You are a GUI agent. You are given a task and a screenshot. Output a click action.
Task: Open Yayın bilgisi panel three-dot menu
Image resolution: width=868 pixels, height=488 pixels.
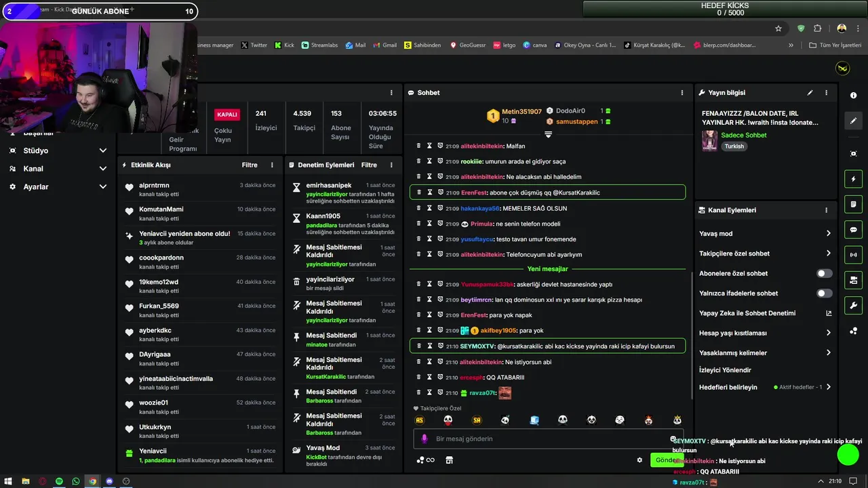pyautogui.click(x=826, y=92)
